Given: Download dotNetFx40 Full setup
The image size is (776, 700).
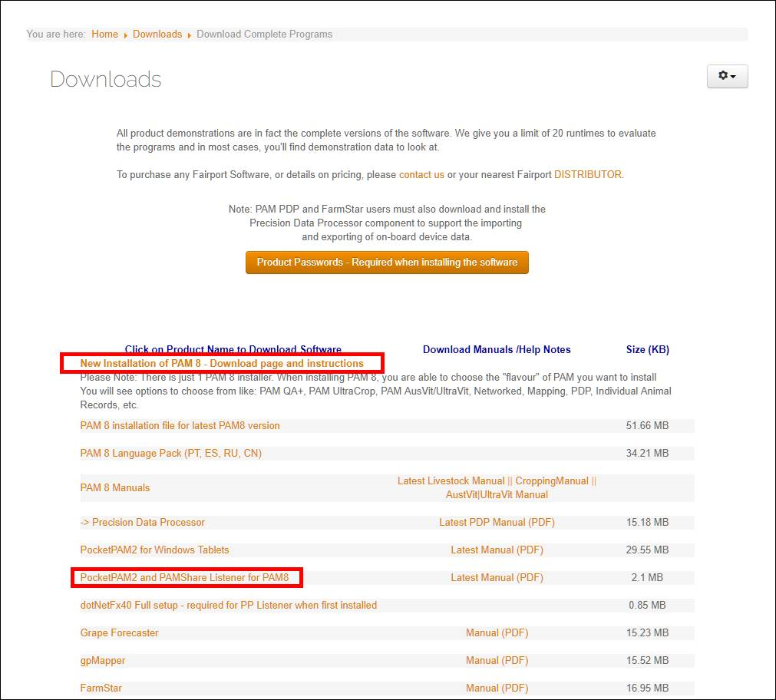Looking at the screenshot, I should point(228,606).
